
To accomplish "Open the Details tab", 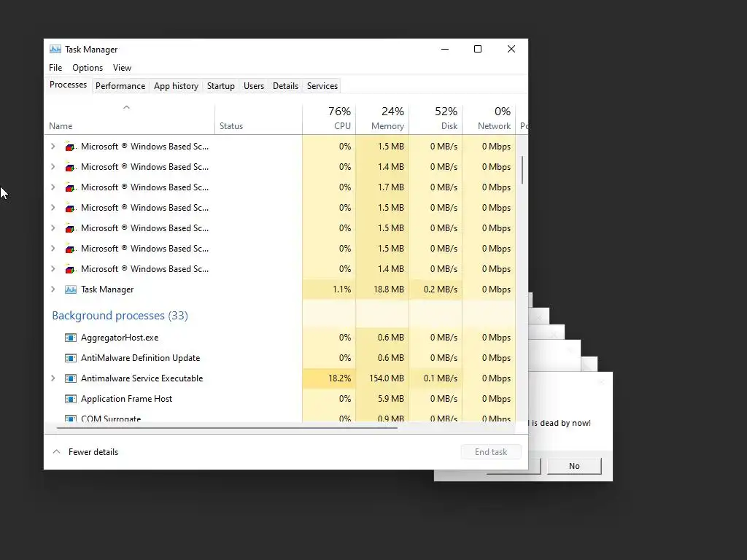I will [285, 86].
